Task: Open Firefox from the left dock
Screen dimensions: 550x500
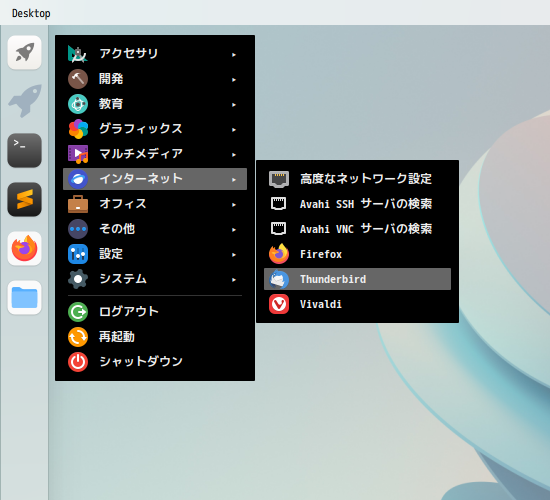Action: [25, 248]
